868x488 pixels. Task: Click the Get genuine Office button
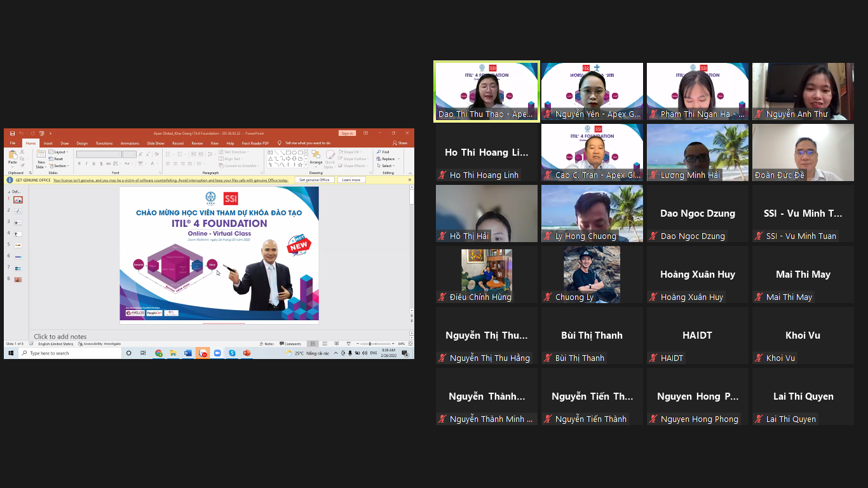coord(315,180)
